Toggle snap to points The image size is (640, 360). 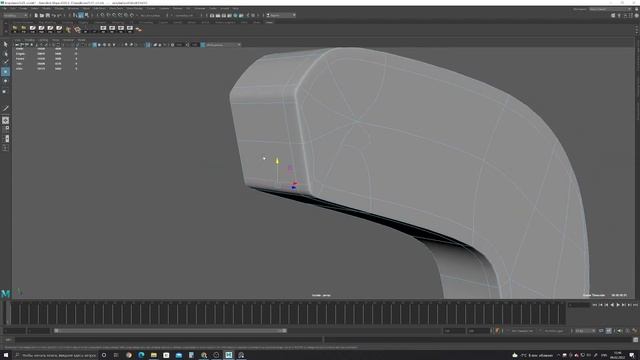click(x=114, y=16)
